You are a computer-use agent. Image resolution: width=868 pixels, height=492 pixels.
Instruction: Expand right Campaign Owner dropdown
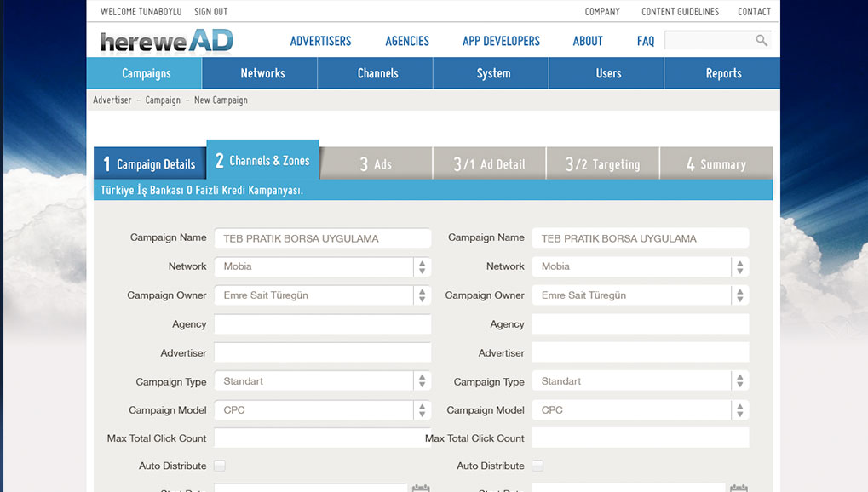(x=641, y=295)
